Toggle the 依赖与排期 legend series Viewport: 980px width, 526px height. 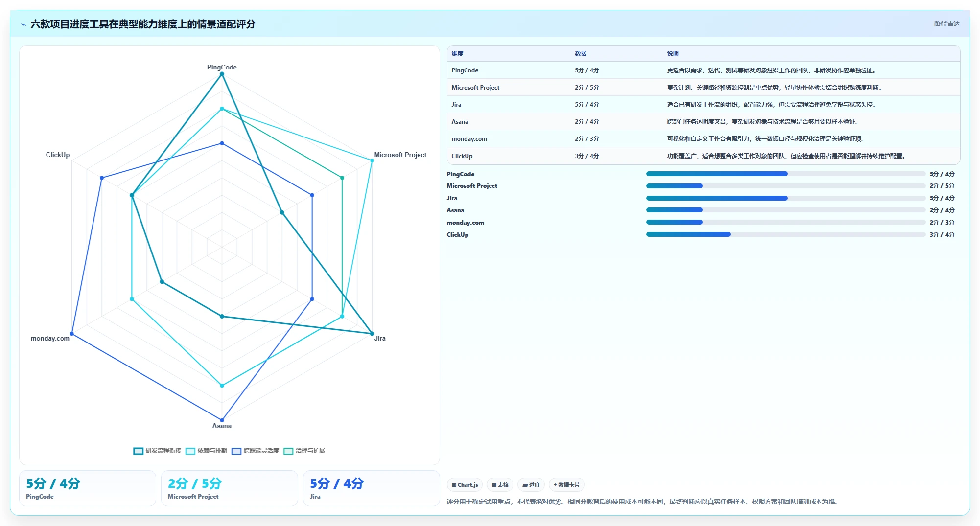206,451
